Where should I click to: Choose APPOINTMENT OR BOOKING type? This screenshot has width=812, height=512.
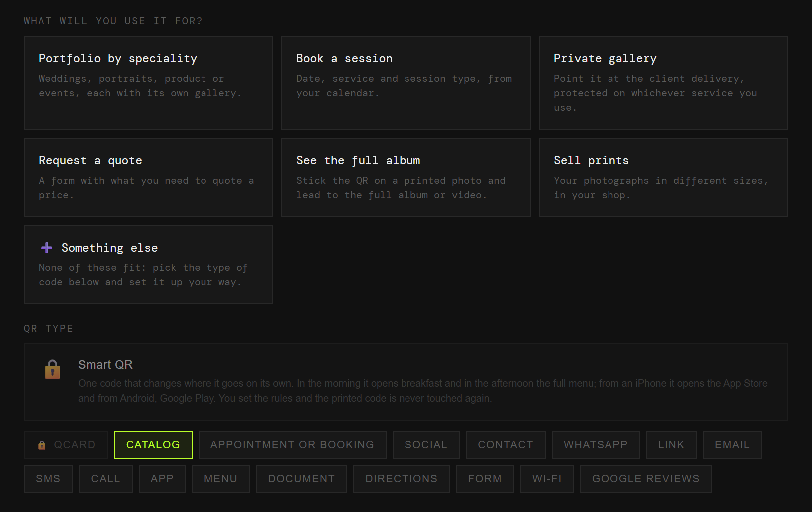click(x=292, y=445)
